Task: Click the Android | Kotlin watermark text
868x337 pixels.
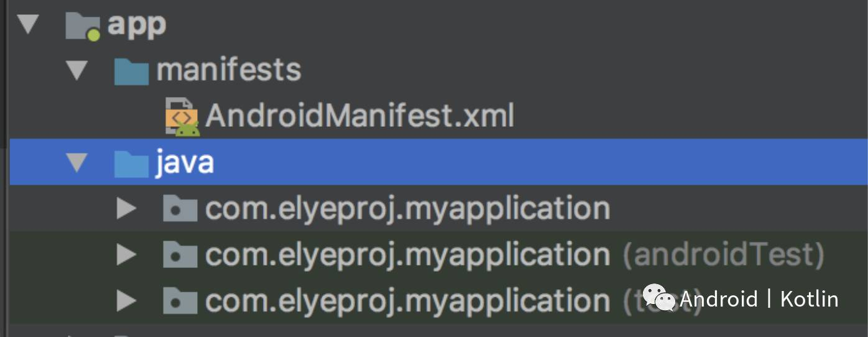Action: [x=759, y=299]
